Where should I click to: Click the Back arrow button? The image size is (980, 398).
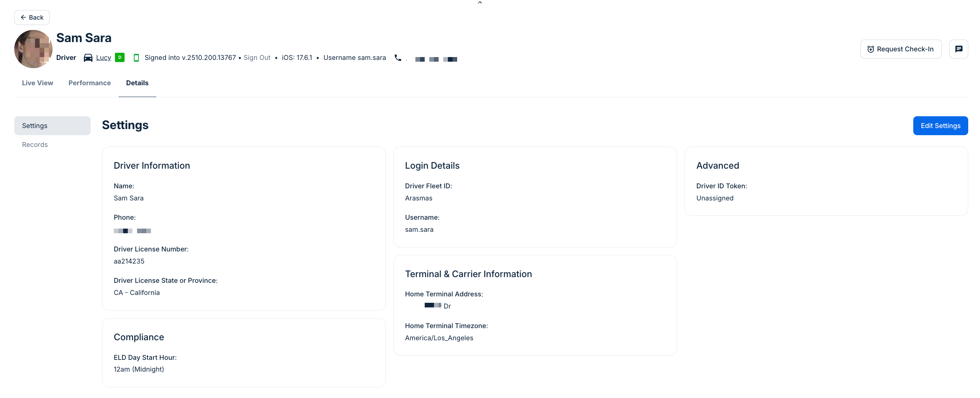31,17
